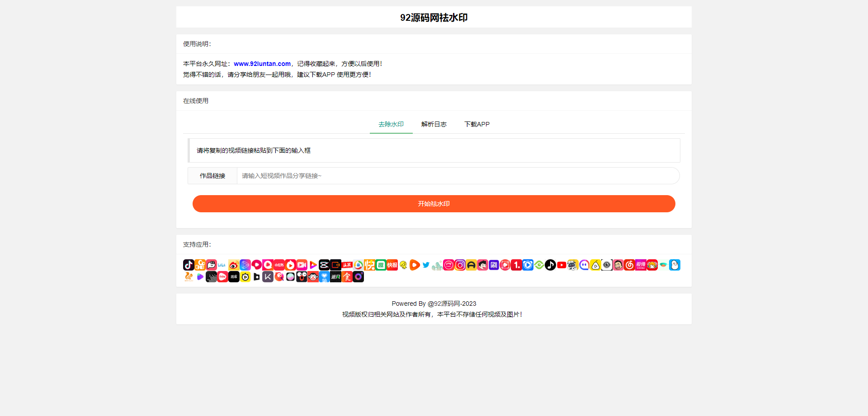Click the grey-purple K letter icon
This screenshot has width=868, height=416.
coord(268,276)
